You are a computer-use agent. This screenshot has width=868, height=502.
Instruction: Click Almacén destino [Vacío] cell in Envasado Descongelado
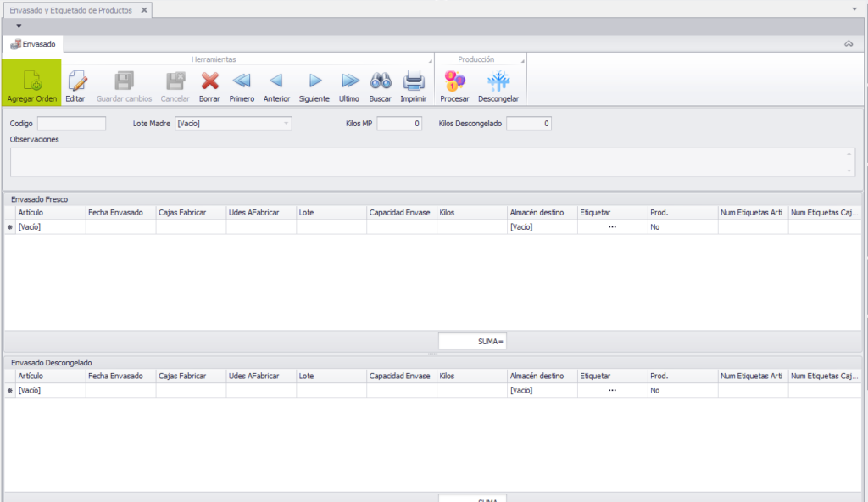tap(542, 390)
